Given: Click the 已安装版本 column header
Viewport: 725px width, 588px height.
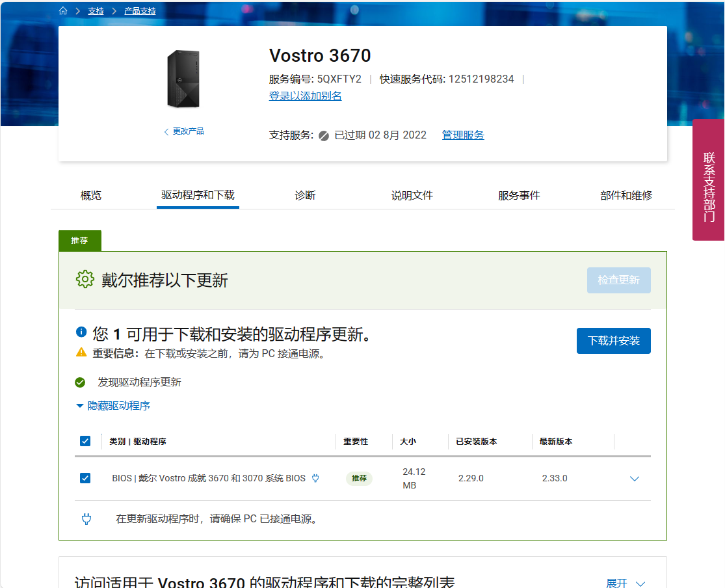Looking at the screenshot, I should click(476, 442).
